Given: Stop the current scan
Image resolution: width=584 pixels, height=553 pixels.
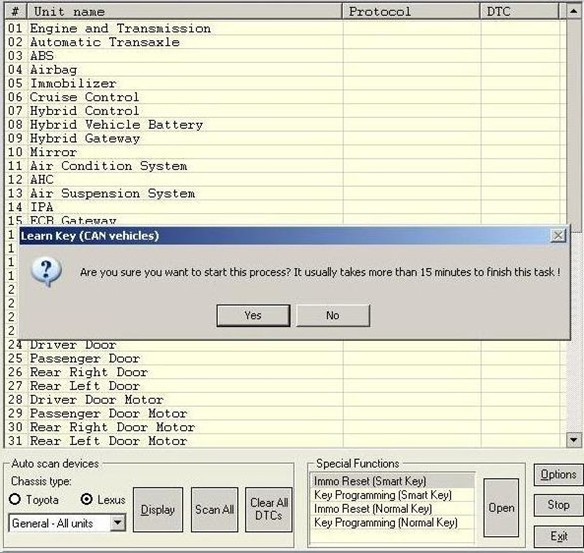Looking at the screenshot, I should 558,505.
